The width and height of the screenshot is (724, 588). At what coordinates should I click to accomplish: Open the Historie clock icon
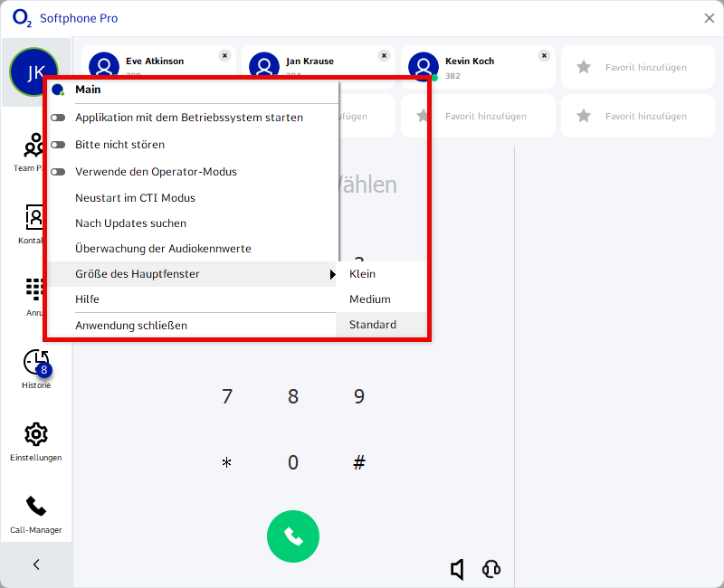point(36,363)
